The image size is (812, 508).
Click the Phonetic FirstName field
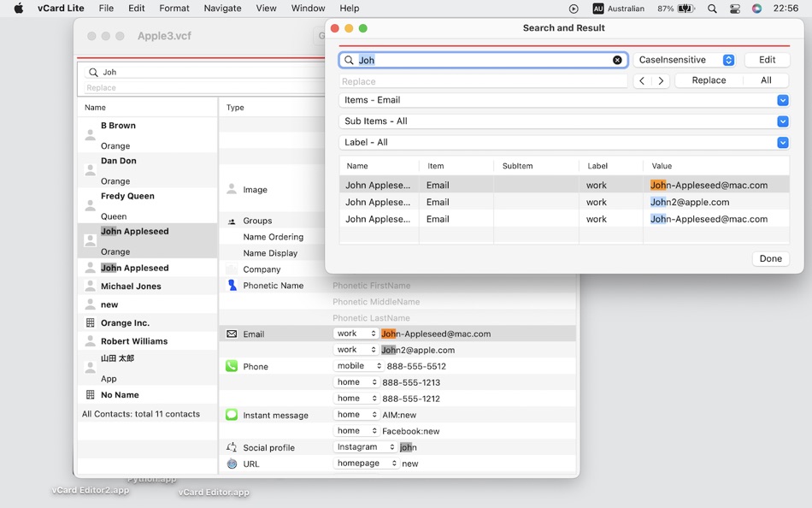(371, 286)
